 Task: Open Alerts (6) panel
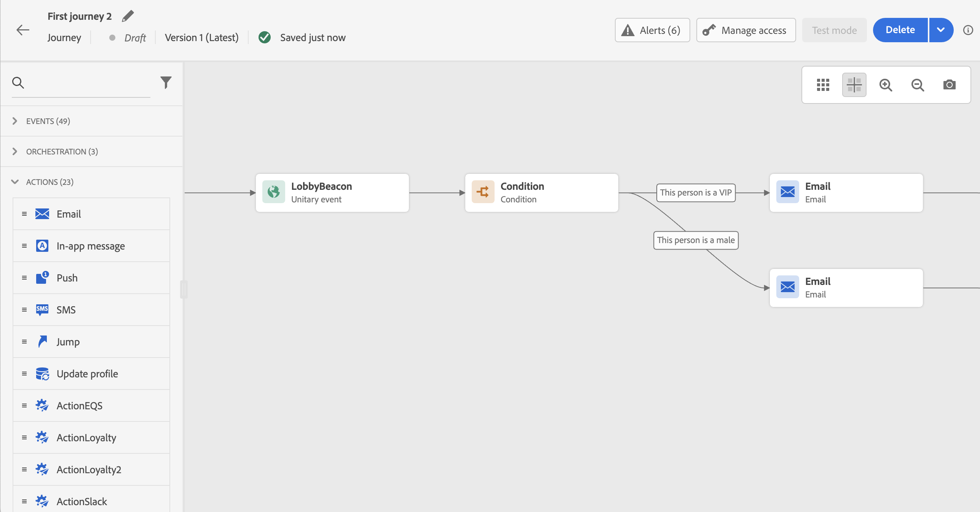pyautogui.click(x=652, y=30)
